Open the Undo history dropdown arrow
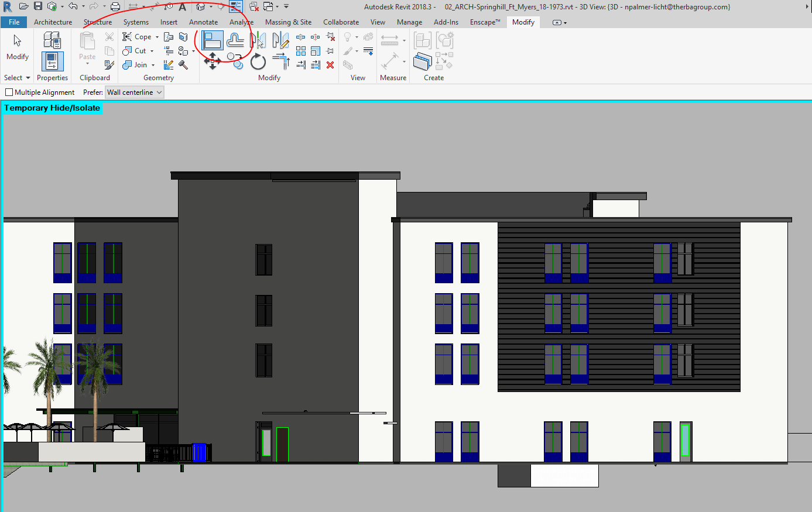 pyautogui.click(x=83, y=6)
